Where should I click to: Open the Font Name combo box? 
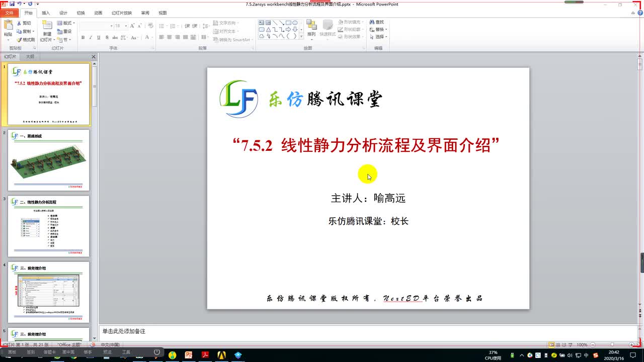97,26
